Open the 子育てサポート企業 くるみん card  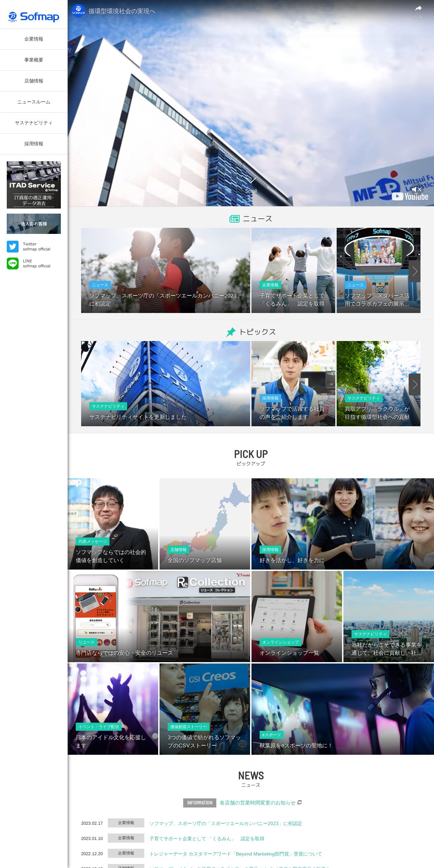pos(293,270)
